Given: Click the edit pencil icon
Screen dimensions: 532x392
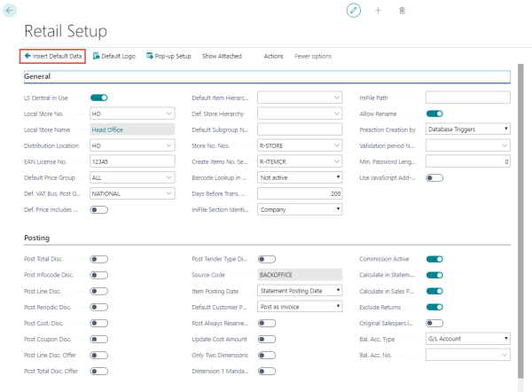Looking at the screenshot, I should tap(354, 10).
